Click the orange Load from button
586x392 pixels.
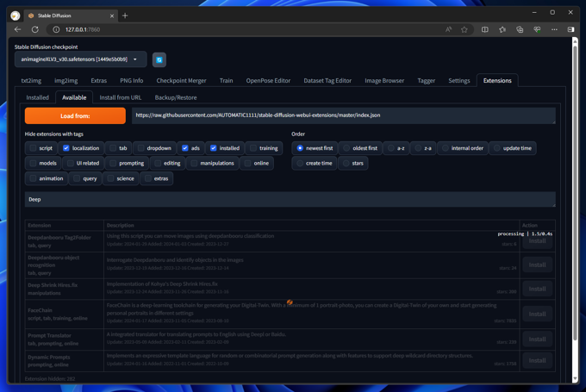tap(75, 115)
